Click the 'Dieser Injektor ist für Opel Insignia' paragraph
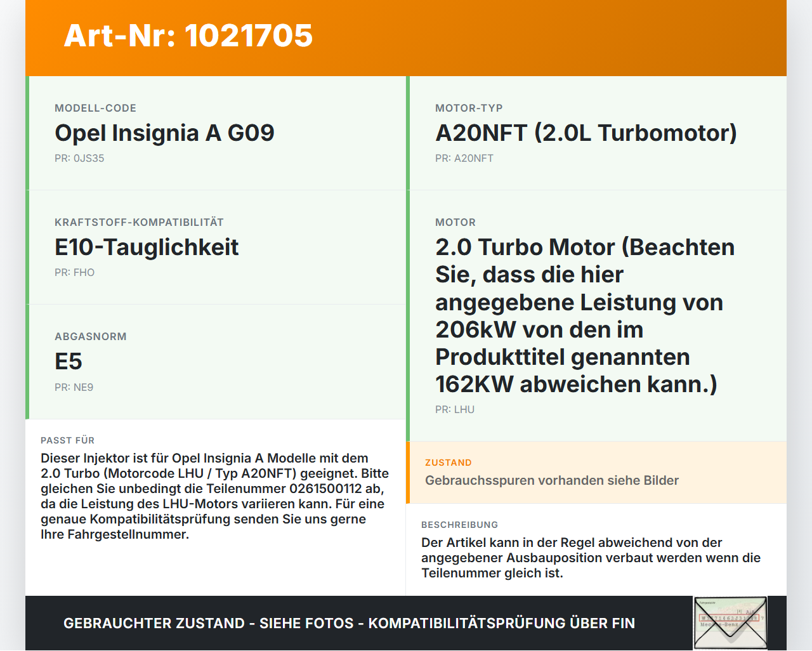The height and width of the screenshot is (651, 812). 215,496
